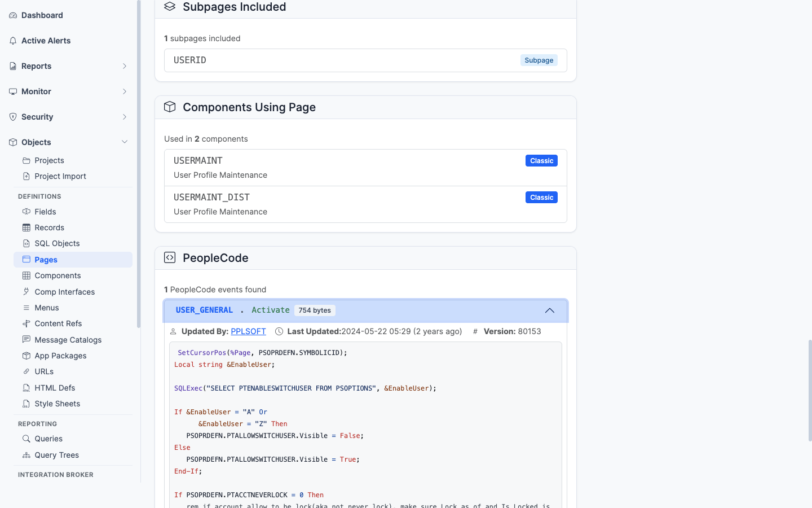Click the Fields icon in the sidebar

[27, 212]
